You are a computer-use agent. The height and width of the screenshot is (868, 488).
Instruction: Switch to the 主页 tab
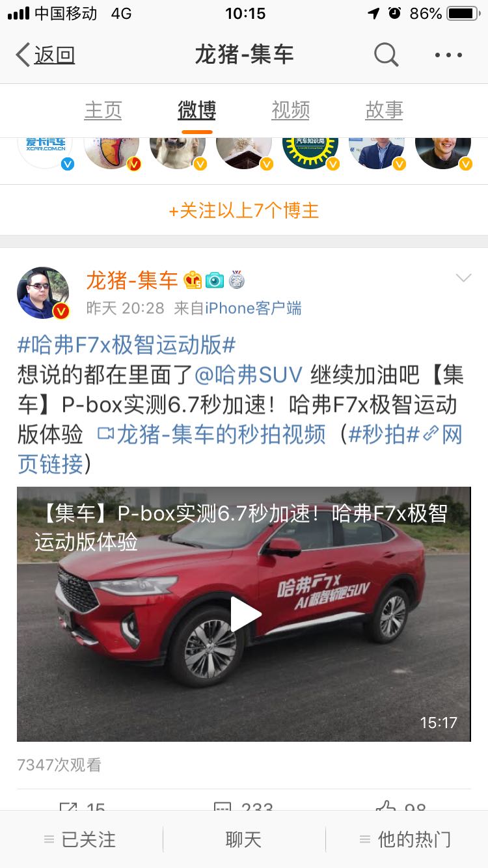pos(103,111)
